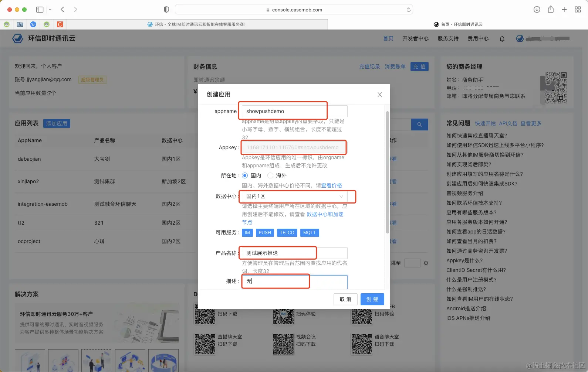Go forward with the Safari forward arrow
This screenshot has height=372, width=588.
(x=75, y=10)
